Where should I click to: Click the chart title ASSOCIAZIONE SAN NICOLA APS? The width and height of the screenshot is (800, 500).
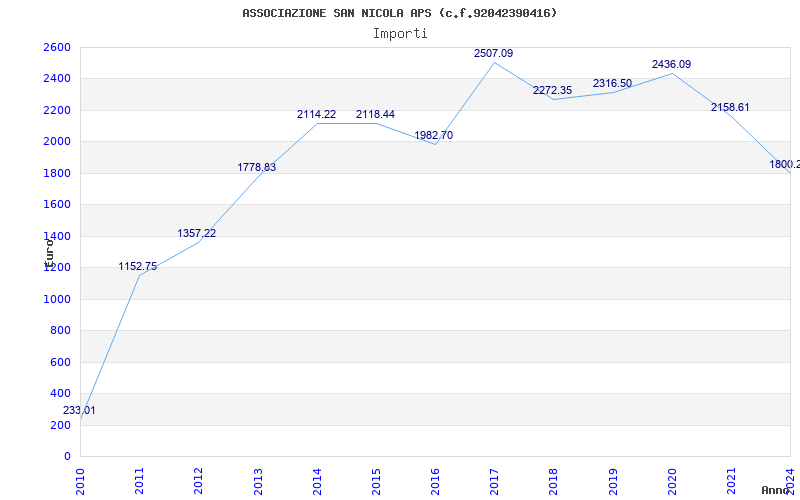tap(399, 13)
